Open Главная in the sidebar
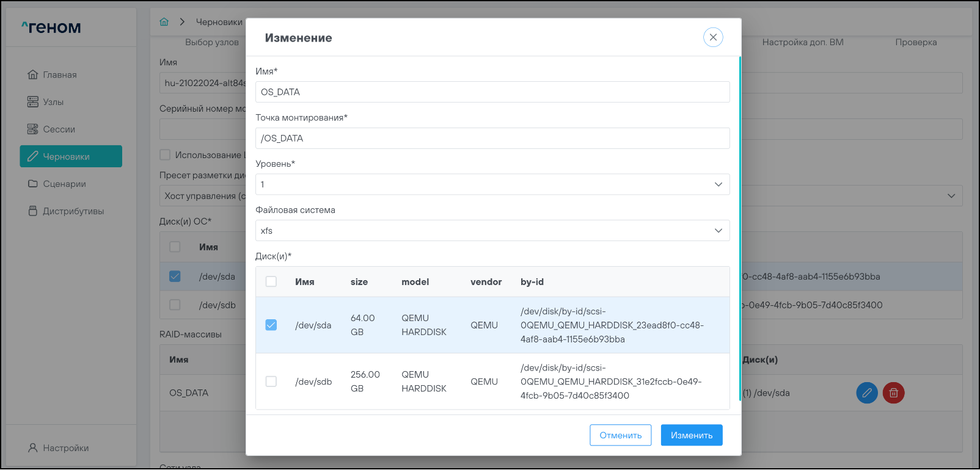 pos(59,75)
